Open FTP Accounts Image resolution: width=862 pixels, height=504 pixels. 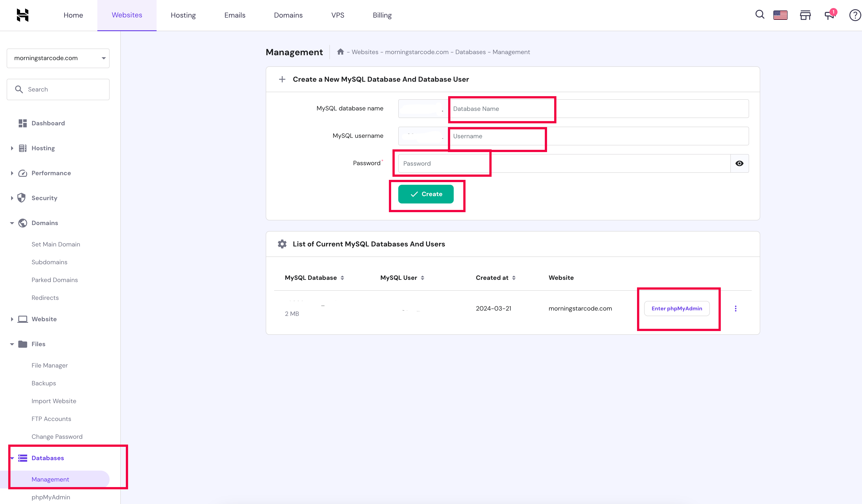tap(51, 419)
